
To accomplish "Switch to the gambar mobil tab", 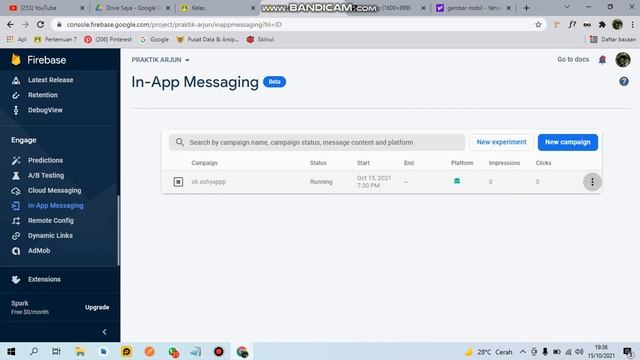I will click(473, 8).
